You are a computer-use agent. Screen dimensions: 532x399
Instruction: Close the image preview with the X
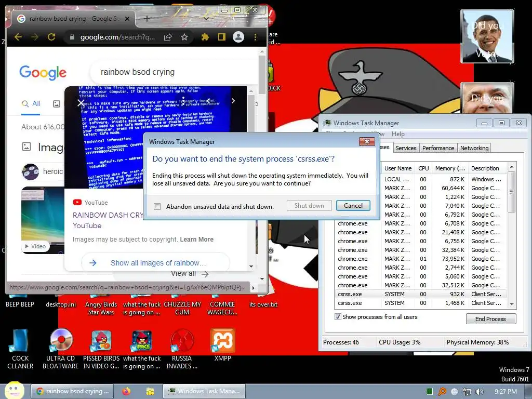tap(81, 102)
